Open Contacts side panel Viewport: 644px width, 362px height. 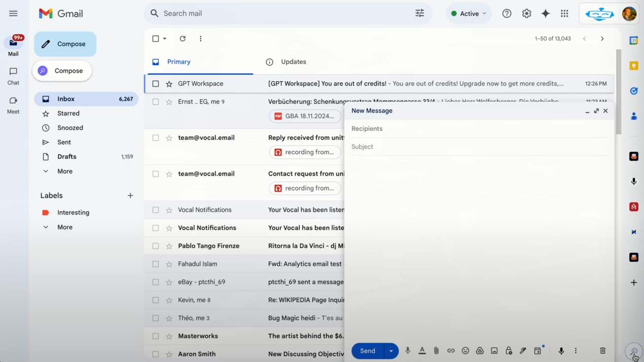pyautogui.click(x=634, y=116)
